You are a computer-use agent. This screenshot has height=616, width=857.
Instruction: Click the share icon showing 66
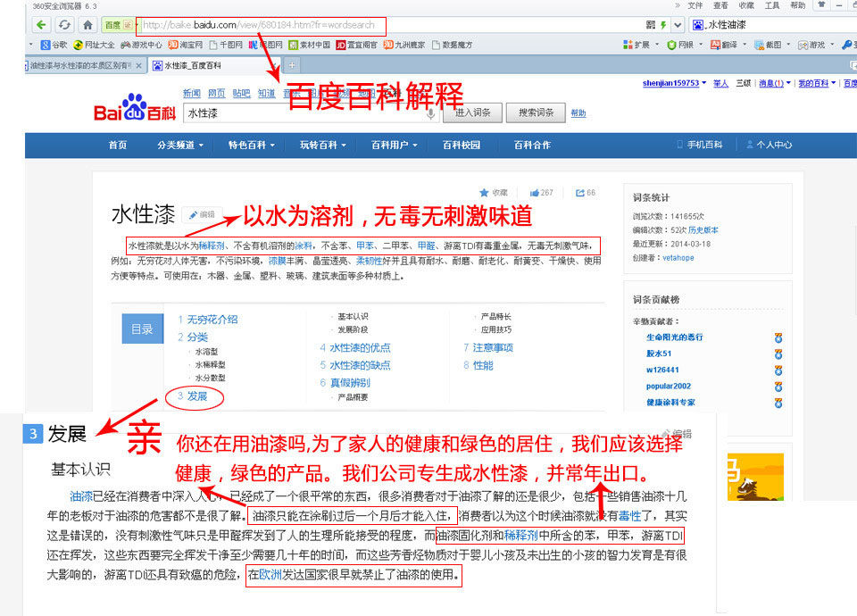click(x=580, y=193)
